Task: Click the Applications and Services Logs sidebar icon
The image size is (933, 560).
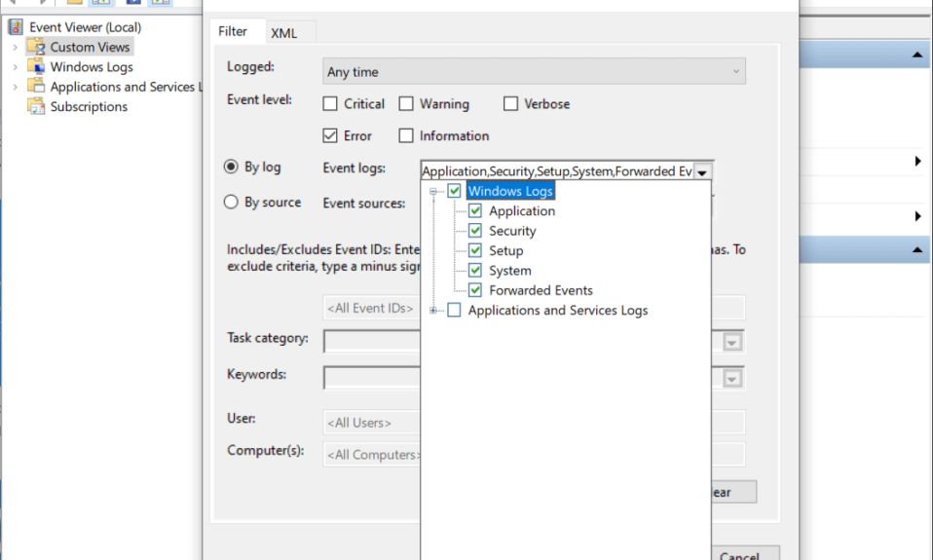Action: coord(36,87)
